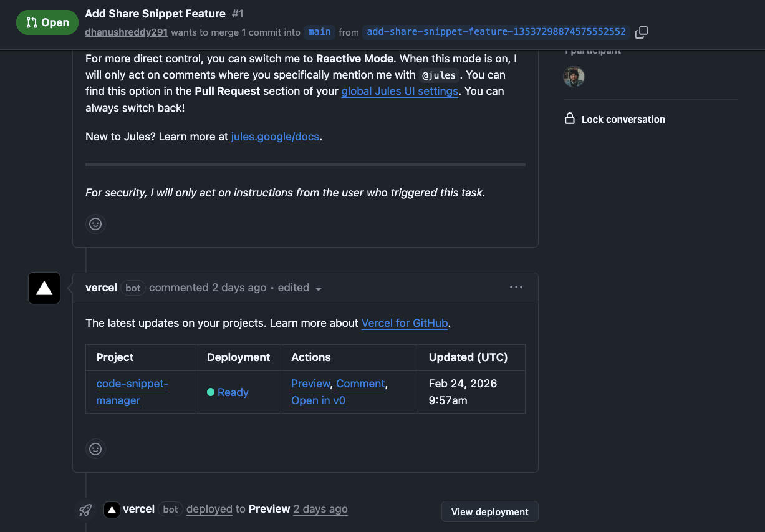Expand the edited history dropdown arrow
The width and height of the screenshot is (765, 532).
[x=319, y=289]
